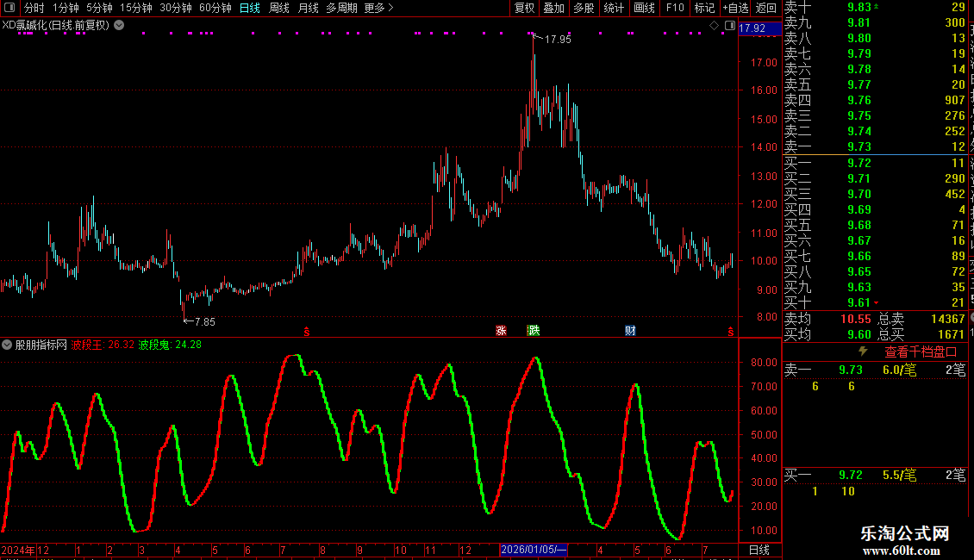Click the up arrow beside 卖十 price
This screenshot has height=560, width=974.
[x=876, y=6]
